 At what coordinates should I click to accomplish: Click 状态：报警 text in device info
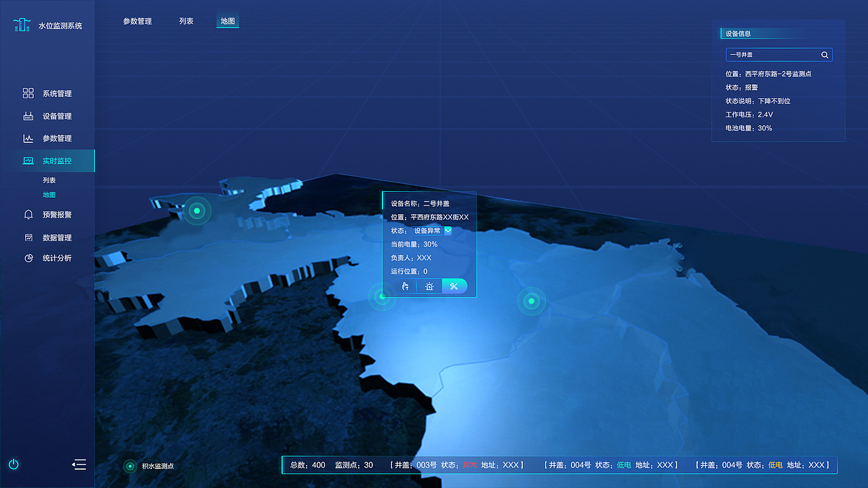[741, 87]
